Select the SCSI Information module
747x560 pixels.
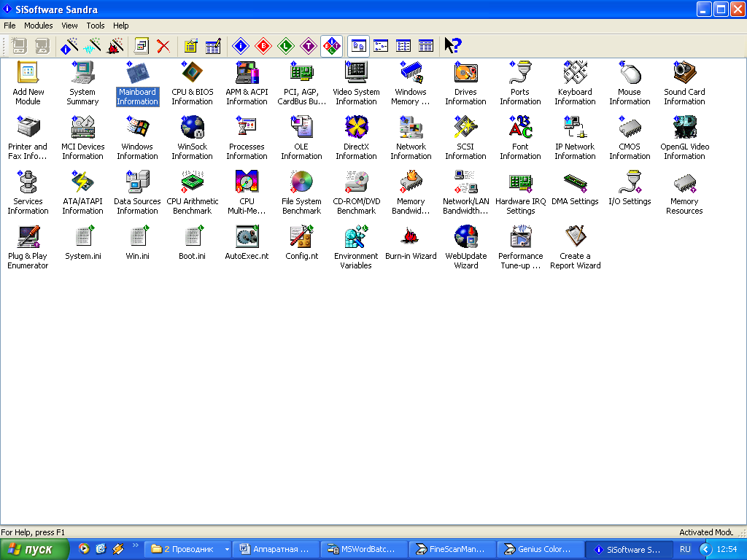[x=465, y=138]
